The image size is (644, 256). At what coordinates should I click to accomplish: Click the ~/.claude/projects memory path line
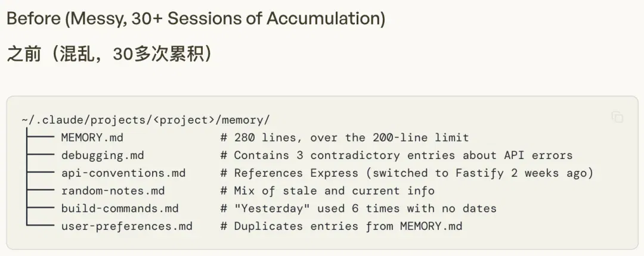(x=146, y=120)
